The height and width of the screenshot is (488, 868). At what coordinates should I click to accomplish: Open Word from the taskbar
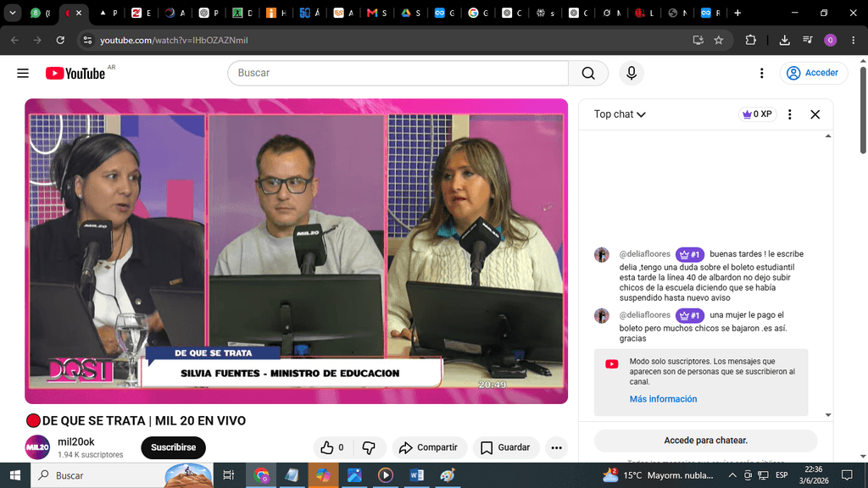click(x=417, y=475)
